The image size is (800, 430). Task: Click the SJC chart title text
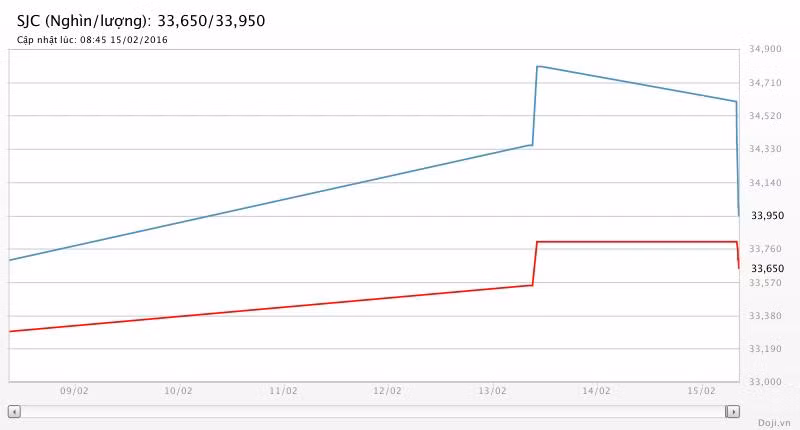pos(141,20)
